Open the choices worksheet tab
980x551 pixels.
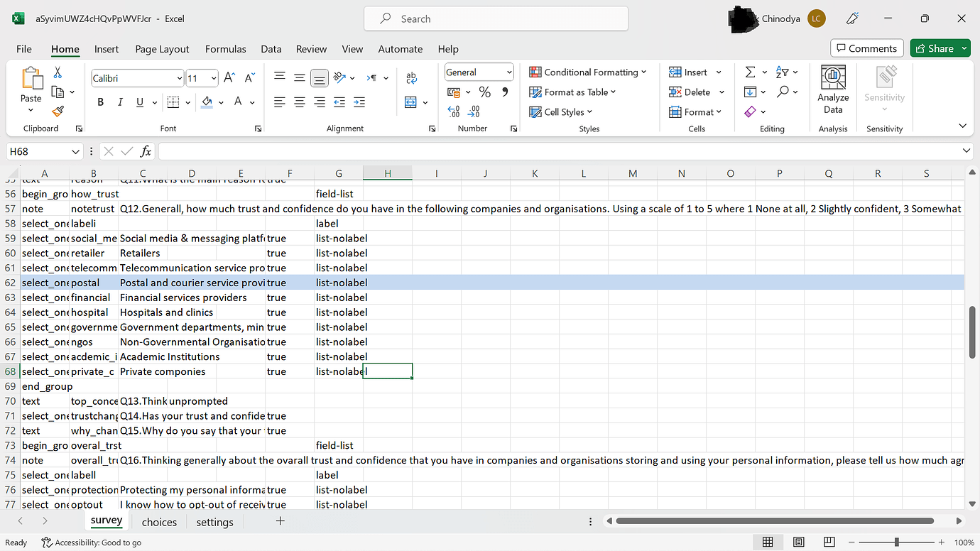159,522
